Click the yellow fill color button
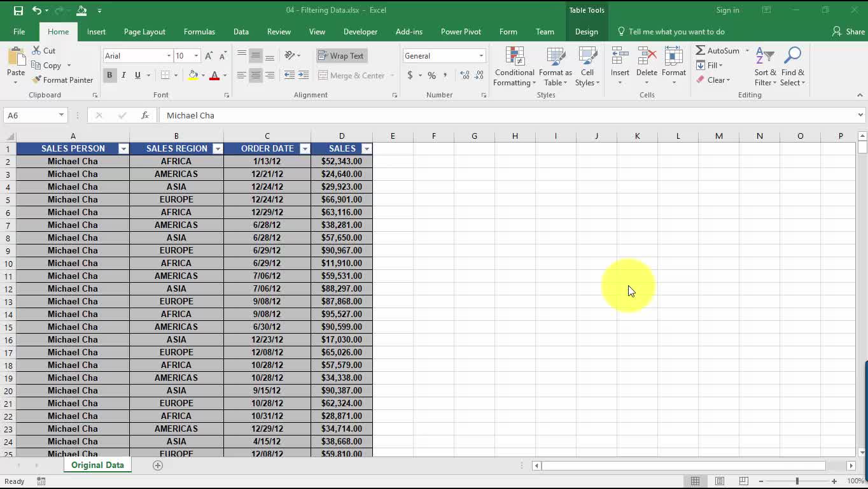868x489 pixels. click(x=193, y=75)
